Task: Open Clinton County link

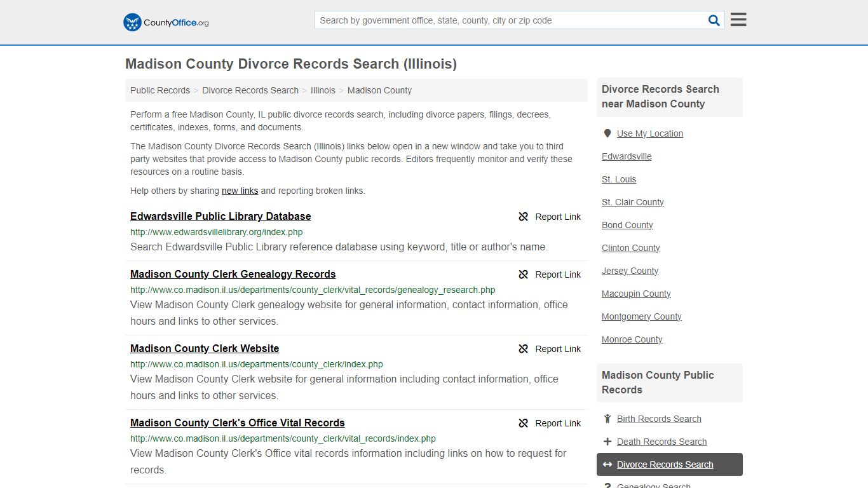Action: click(631, 248)
